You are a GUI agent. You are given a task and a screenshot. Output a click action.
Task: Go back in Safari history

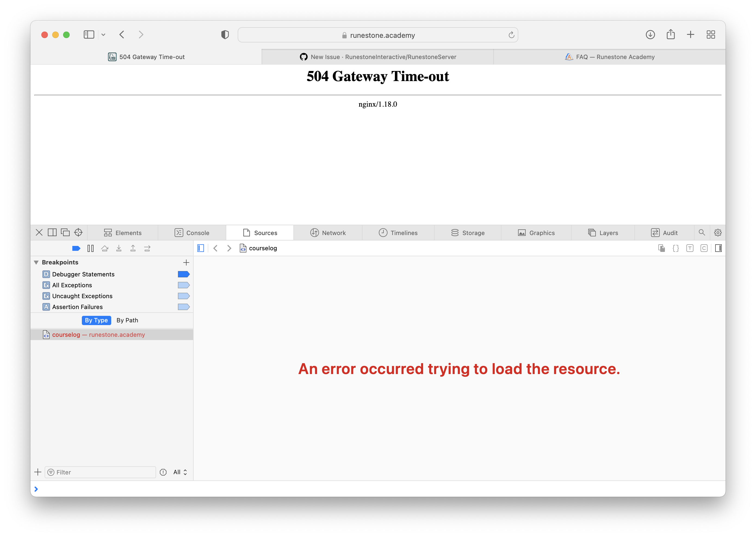click(x=122, y=35)
